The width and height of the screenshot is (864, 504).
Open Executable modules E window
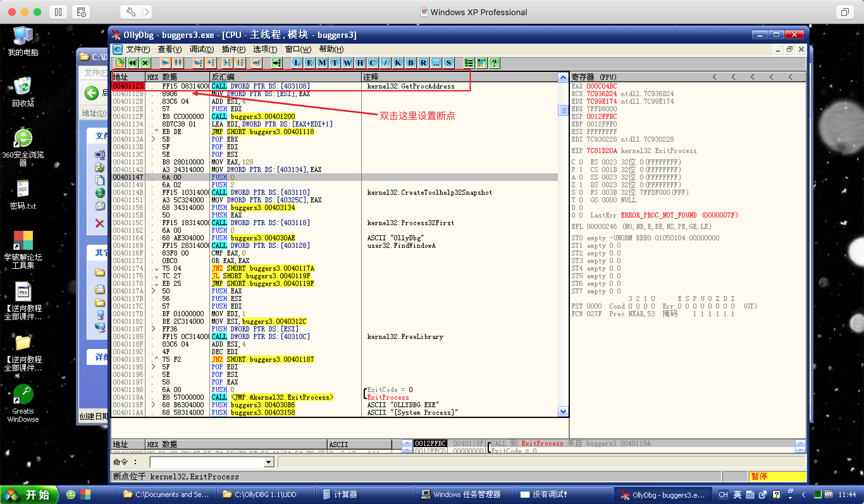pyautogui.click(x=309, y=63)
